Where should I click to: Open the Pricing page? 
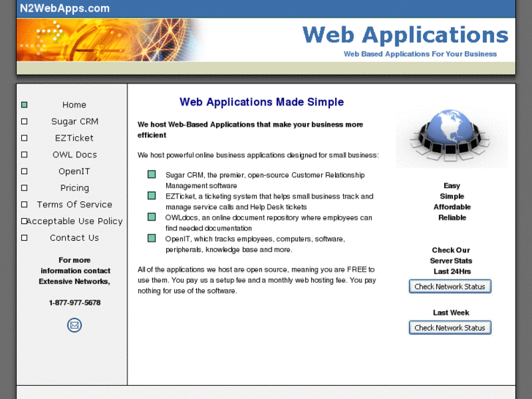75,187
